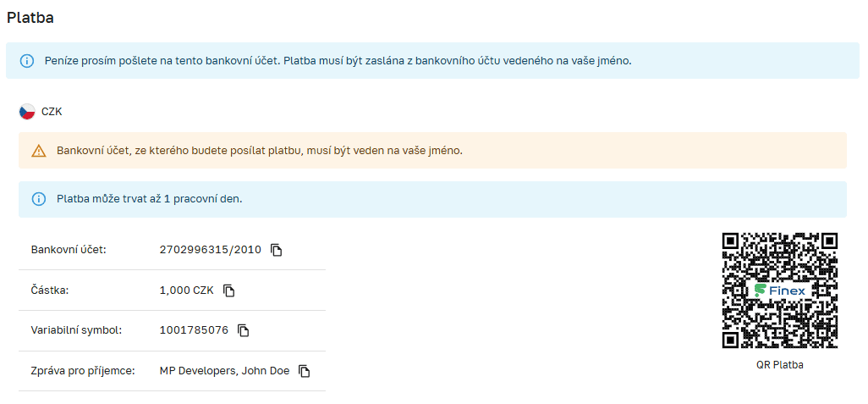Copy the bank account number 2702996315/2010
The width and height of the screenshot is (868, 404).
tap(276, 250)
